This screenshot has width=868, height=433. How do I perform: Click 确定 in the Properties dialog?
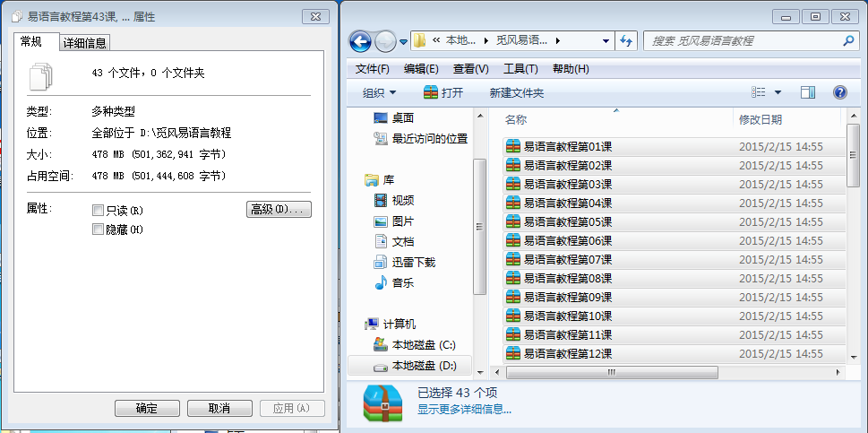pos(147,409)
